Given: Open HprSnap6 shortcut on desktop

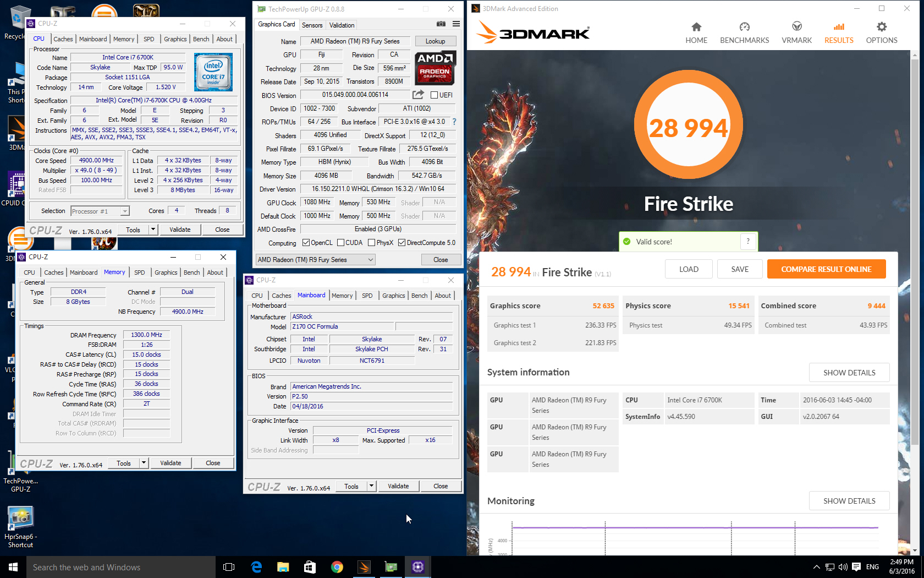Looking at the screenshot, I should pos(20,527).
